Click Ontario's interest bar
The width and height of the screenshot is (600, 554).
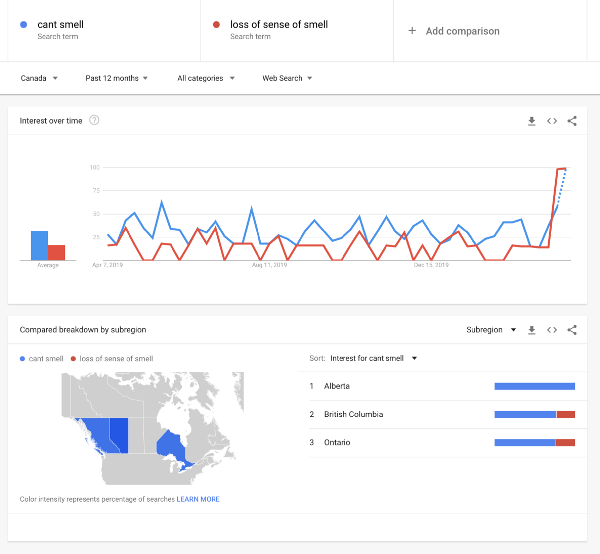535,443
